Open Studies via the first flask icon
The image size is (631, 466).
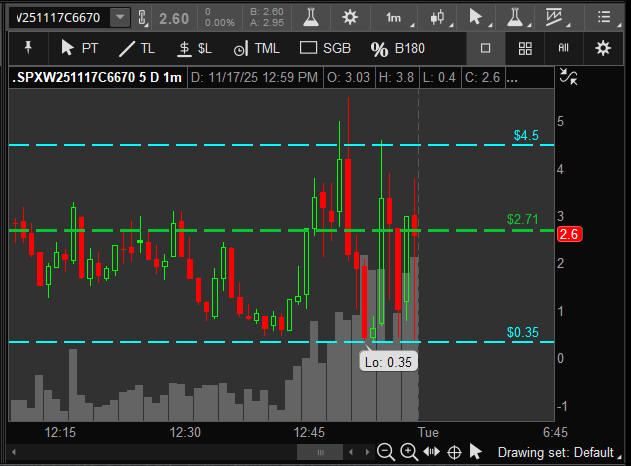[x=312, y=18]
